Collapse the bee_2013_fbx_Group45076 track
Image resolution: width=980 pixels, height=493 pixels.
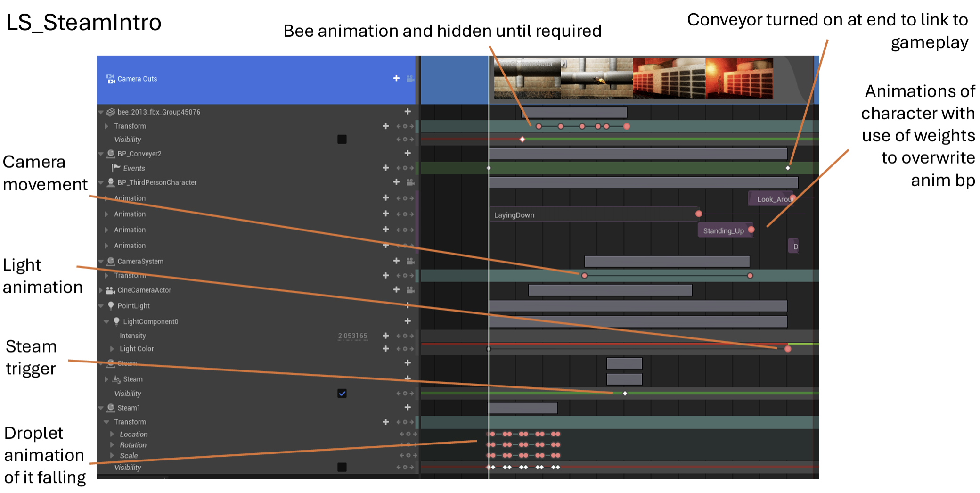pyautogui.click(x=101, y=112)
